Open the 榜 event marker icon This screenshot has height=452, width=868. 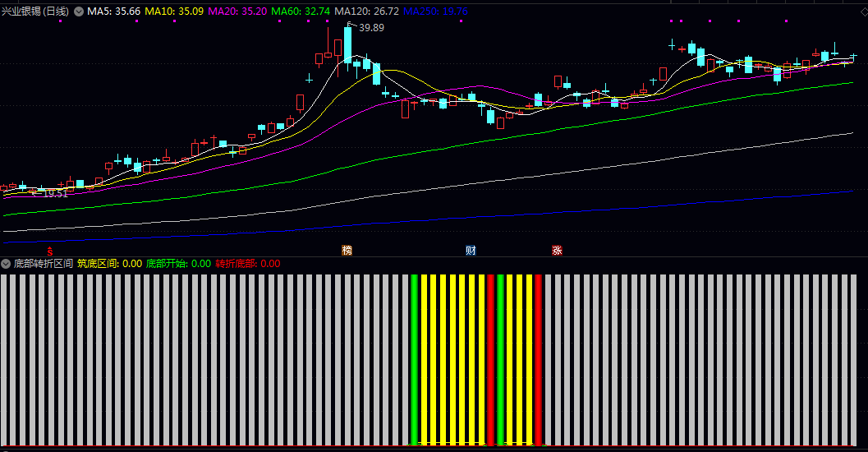tap(347, 251)
